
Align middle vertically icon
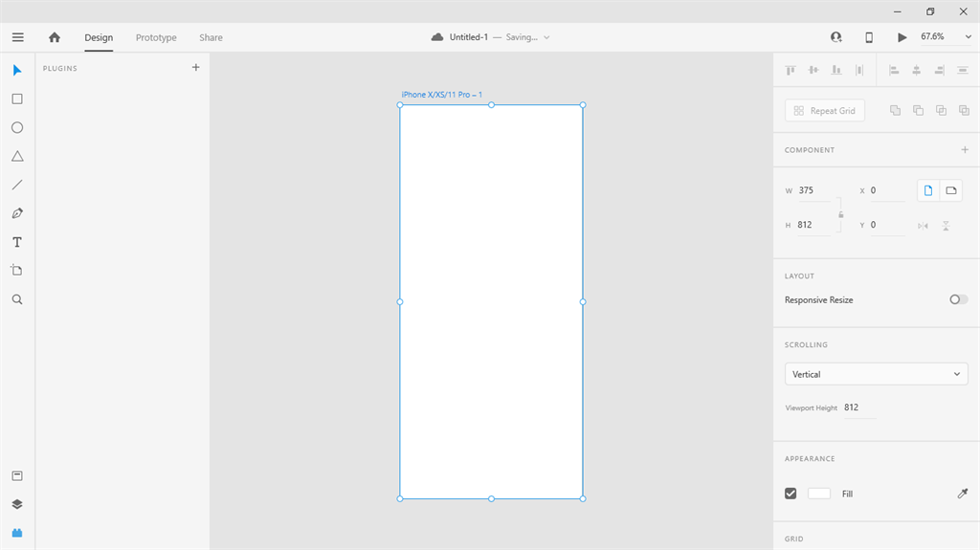[813, 70]
